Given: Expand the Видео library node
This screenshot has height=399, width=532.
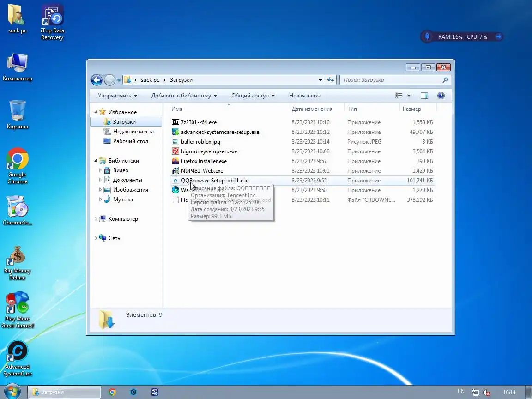Looking at the screenshot, I should coord(100,170).
